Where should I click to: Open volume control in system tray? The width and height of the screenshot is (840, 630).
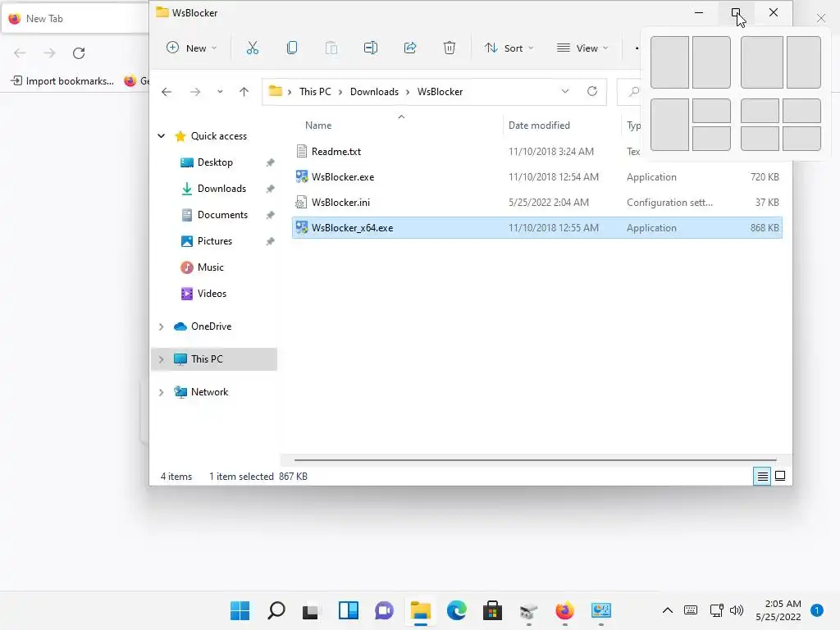tap(737, 610)
